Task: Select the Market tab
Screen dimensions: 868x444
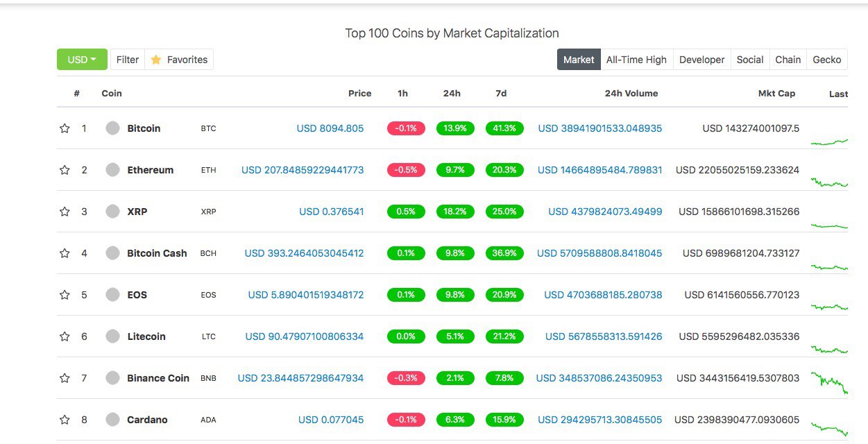Action: pos(579,60)
